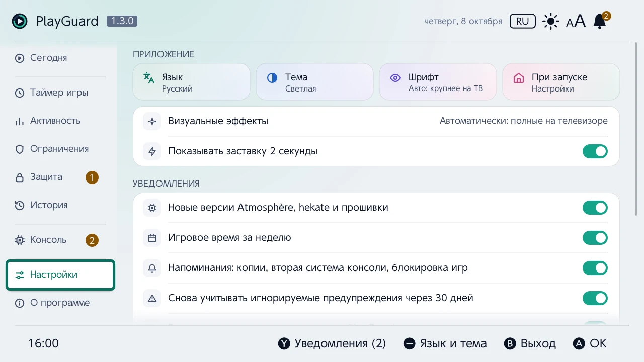Open Таймер игры section
The width and height of the screenshot is (644, 362).
60,93
